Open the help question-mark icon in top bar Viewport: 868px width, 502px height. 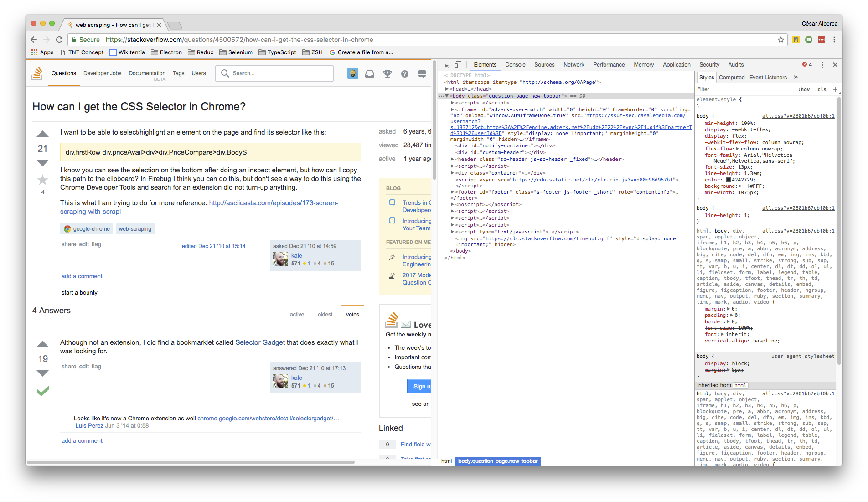tap(404, 73)
